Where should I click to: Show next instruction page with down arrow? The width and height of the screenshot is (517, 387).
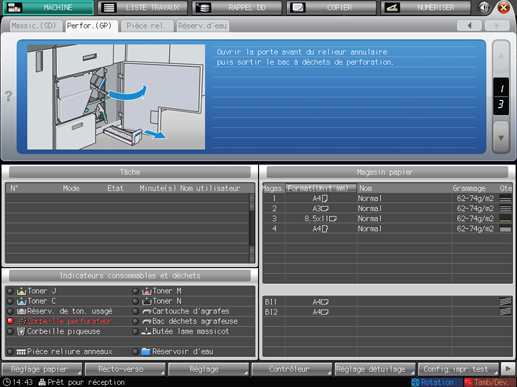pos(501,137)
